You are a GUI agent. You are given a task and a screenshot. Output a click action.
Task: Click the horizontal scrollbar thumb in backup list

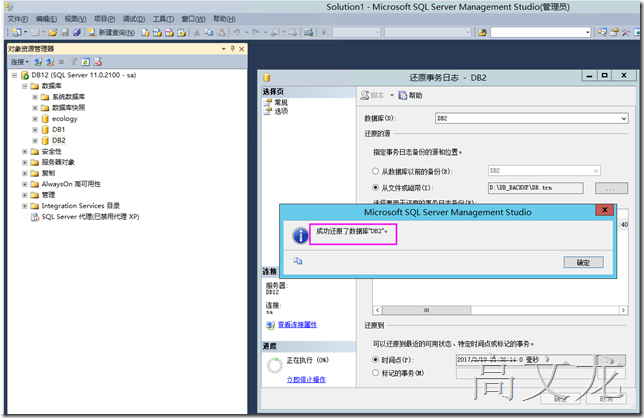tap(426, 310)
